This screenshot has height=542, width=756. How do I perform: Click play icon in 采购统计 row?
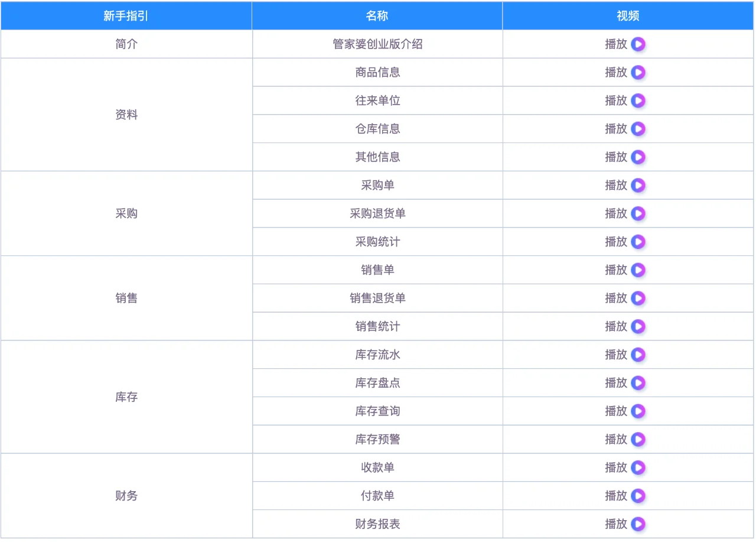638,242
